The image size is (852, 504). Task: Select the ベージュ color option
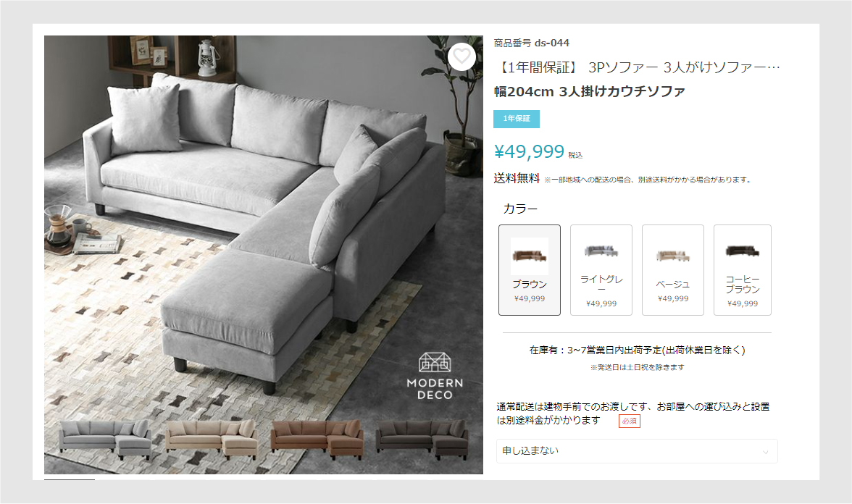672,270
